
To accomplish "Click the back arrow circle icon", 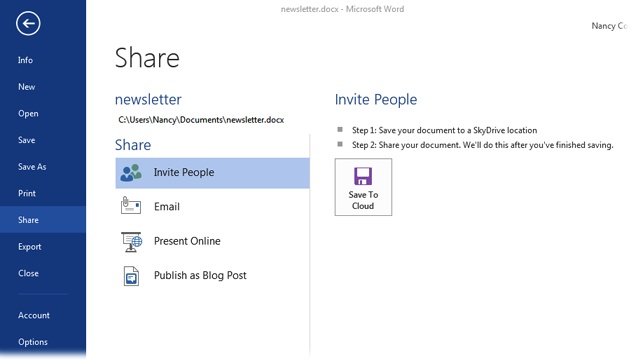I will tap(28, 24).
